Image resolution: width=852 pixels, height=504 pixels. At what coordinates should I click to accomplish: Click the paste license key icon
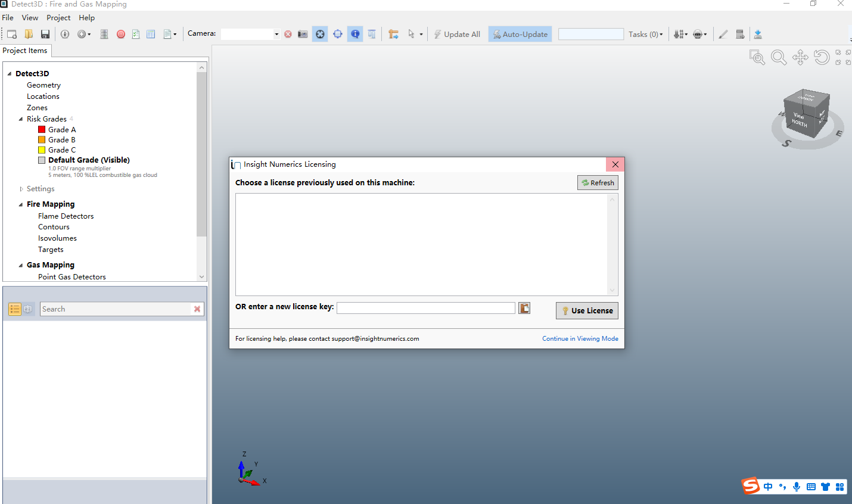tap(524, 308)
